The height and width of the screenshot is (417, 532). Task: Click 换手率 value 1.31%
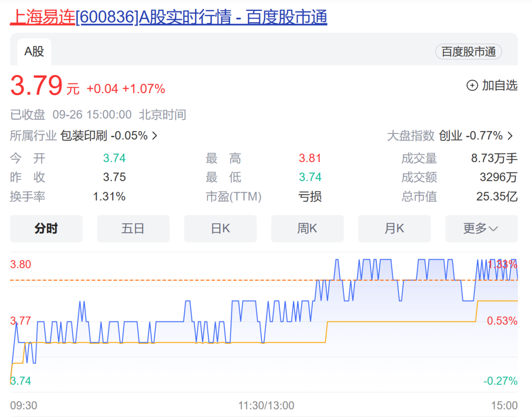point(109,197)
